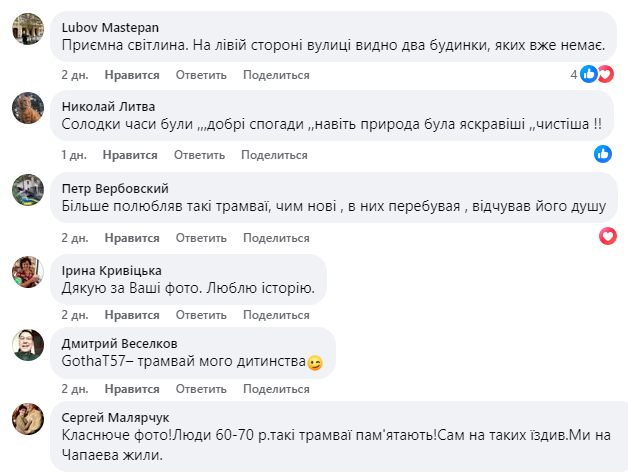Viewport: 628px width, 476px height.
Task: Share Lubov Mastepan's comment
Action: (276, 75)
